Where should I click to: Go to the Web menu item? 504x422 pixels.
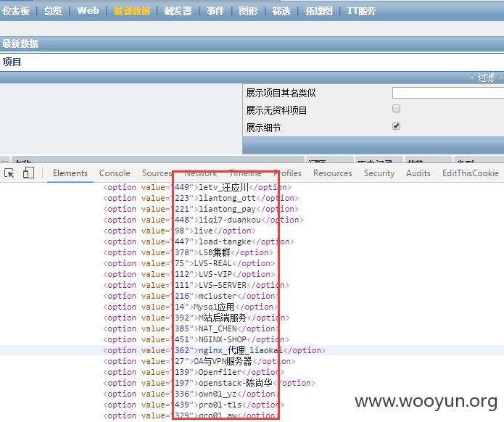tap(88, 11)
